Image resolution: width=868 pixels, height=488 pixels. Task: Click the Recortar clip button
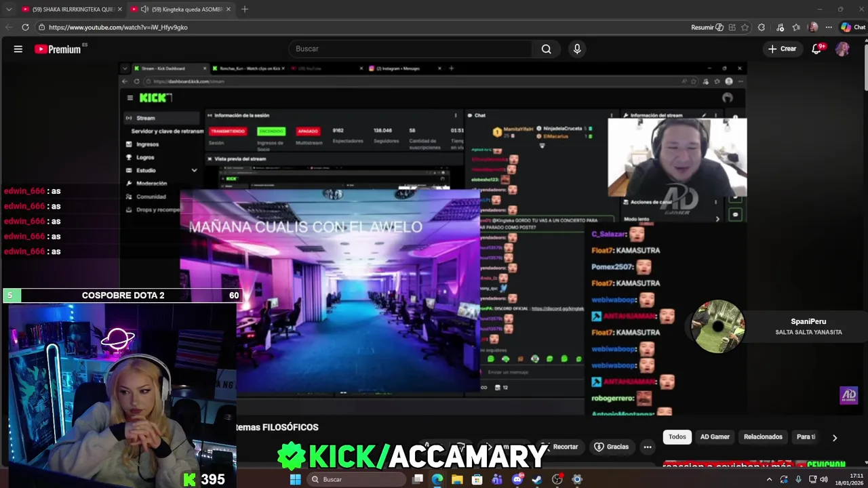point(562,447)
